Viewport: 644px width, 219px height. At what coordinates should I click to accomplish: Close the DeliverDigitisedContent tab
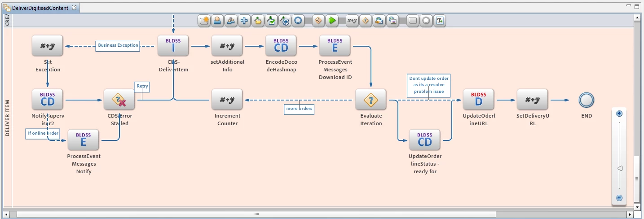(74, 8)
